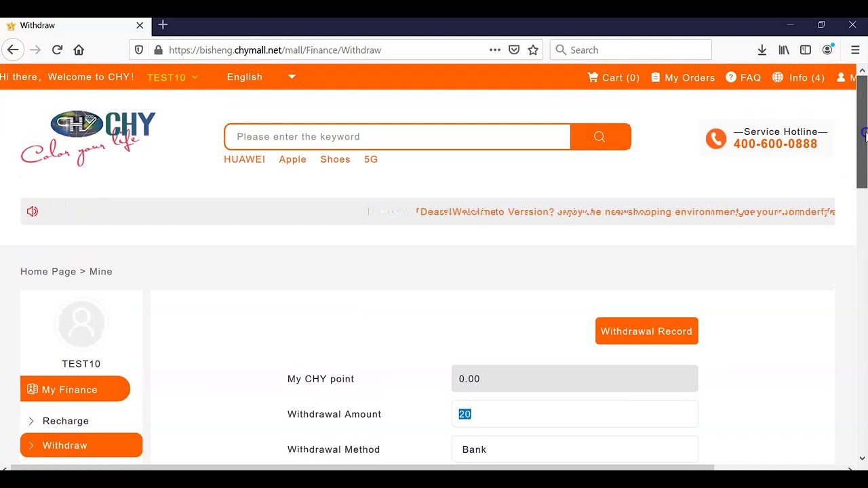Select the Apple keyword link
Image resolution: width=868 pixels, height=488 pixels.
coord(292,159)
